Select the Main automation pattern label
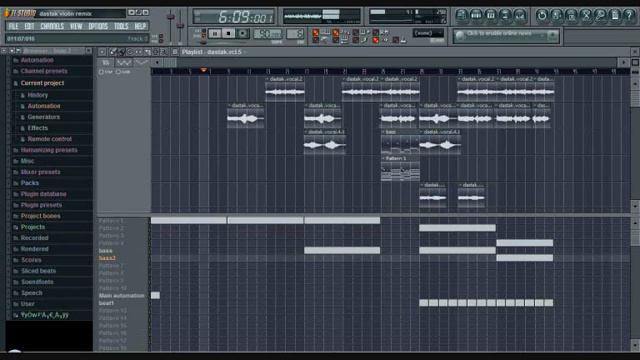Image resolution: width=640 pixels, height=360 pixels. pos(122,296)
